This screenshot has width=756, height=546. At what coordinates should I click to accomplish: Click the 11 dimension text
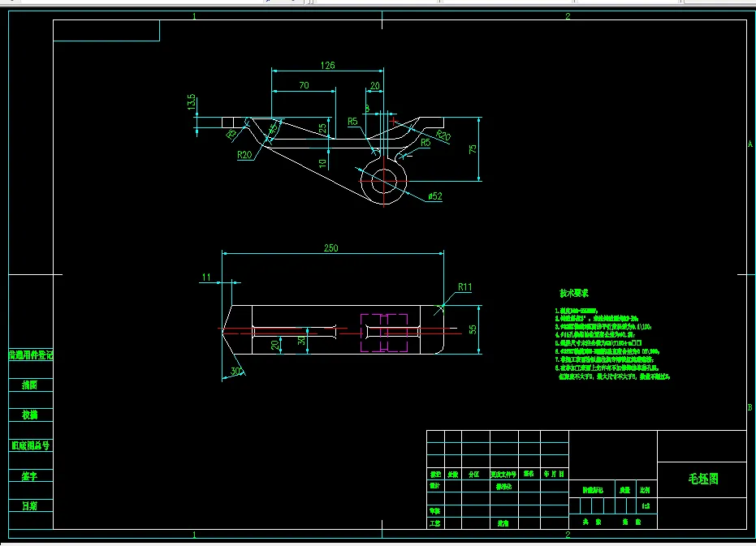(x=206, y=277)
